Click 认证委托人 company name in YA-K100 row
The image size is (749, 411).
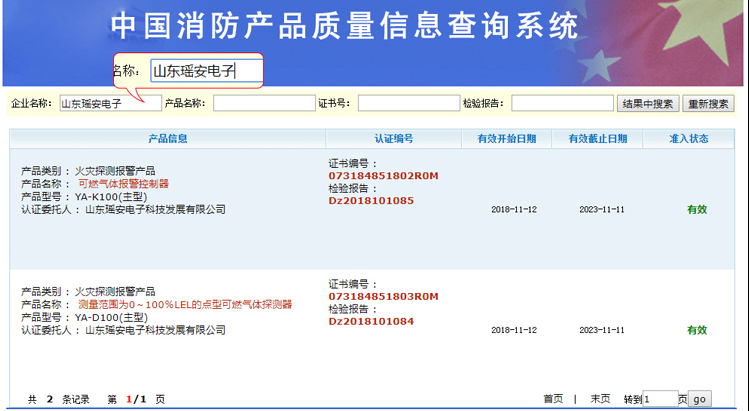pos(155,209)
